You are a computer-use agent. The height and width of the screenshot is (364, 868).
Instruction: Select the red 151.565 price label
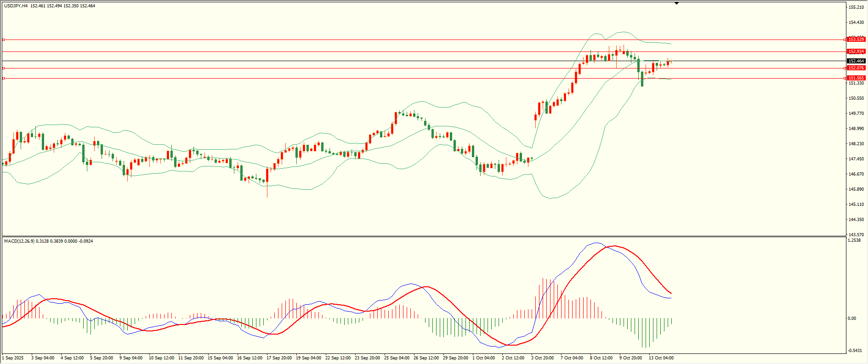(856, 78)
